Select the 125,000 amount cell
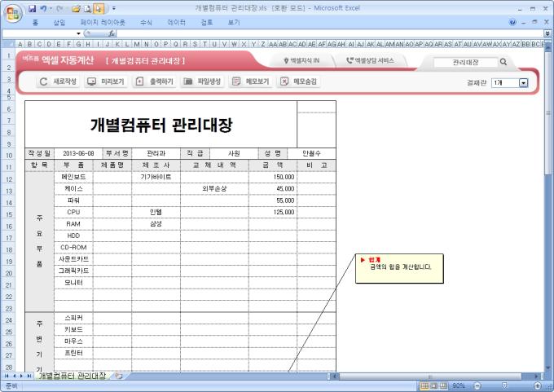 pyautogui.click(x=273, y=212)
